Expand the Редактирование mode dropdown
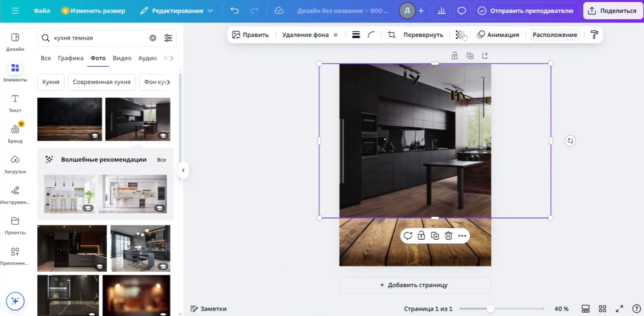The height and width of the screenshot is (316, 644). pyautogui.click(x=176, y=10)
